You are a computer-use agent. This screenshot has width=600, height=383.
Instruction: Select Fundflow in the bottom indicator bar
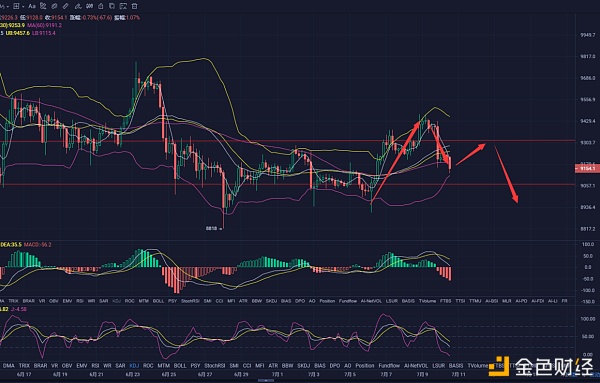tap(389, 366)
